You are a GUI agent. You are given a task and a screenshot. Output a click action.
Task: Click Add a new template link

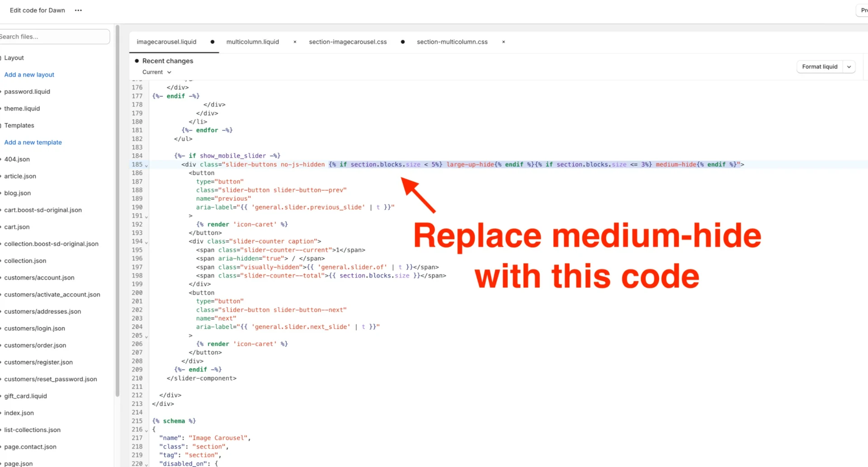pos(33,142)
